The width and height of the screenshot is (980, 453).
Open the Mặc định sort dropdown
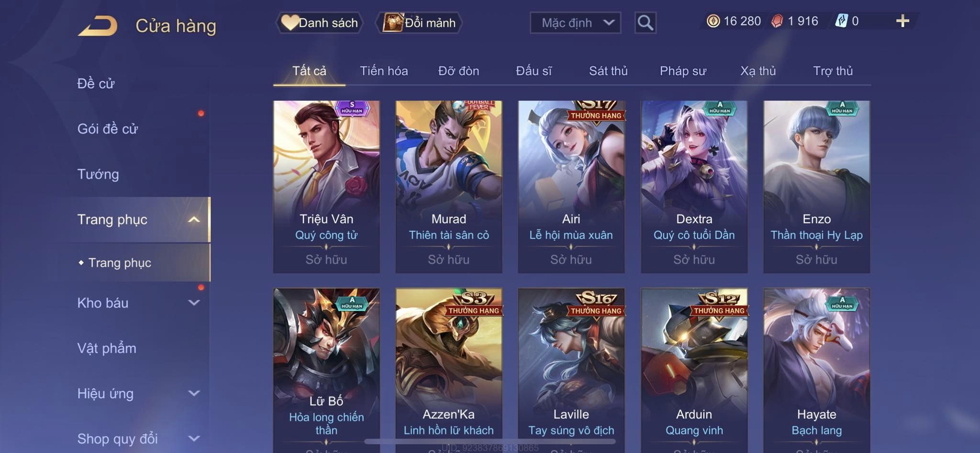(x=575, y=23)
